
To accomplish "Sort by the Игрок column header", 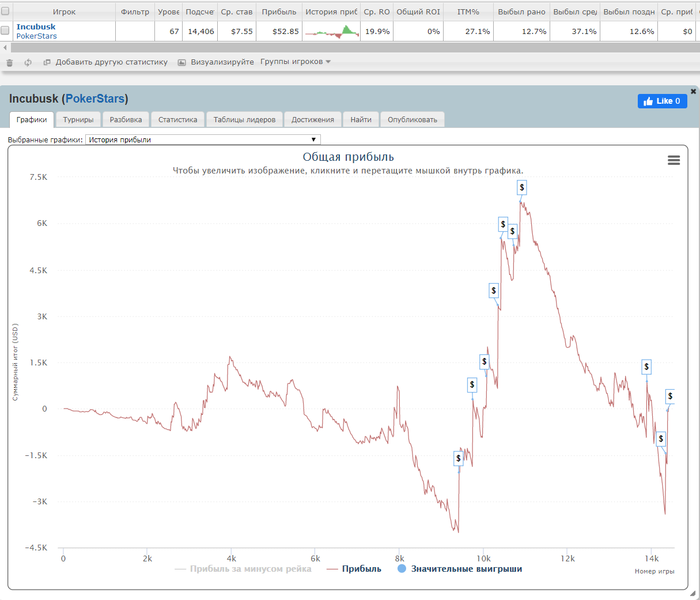I will click(64, 12).
